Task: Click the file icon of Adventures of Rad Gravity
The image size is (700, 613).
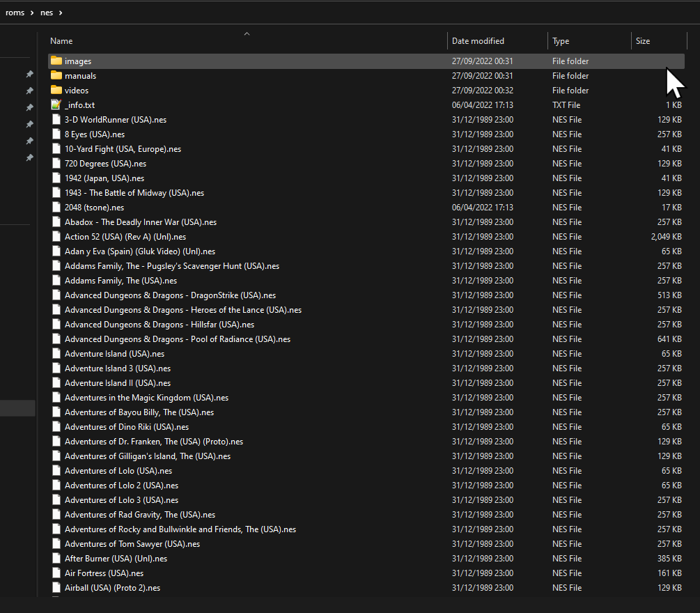Action: point(56,514)
